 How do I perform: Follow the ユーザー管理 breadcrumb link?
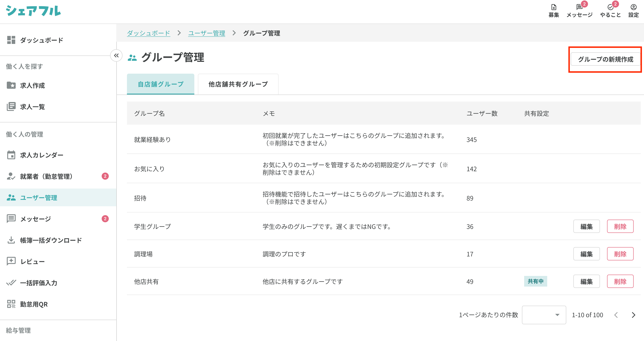[x=206, y=33]
